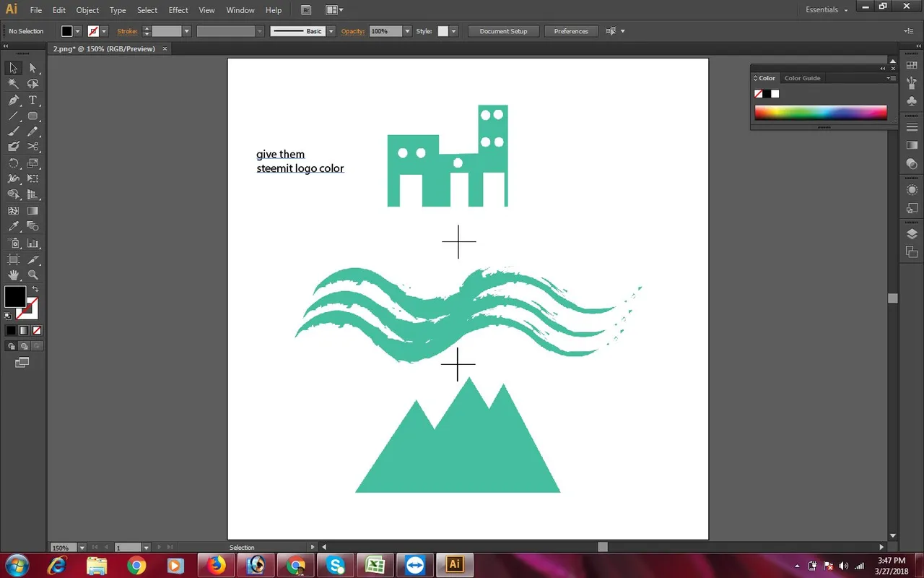Screen dimensions: 924x578
Task: Select the Selection tool (black arrow)
Action: click(x=13, y=68)
